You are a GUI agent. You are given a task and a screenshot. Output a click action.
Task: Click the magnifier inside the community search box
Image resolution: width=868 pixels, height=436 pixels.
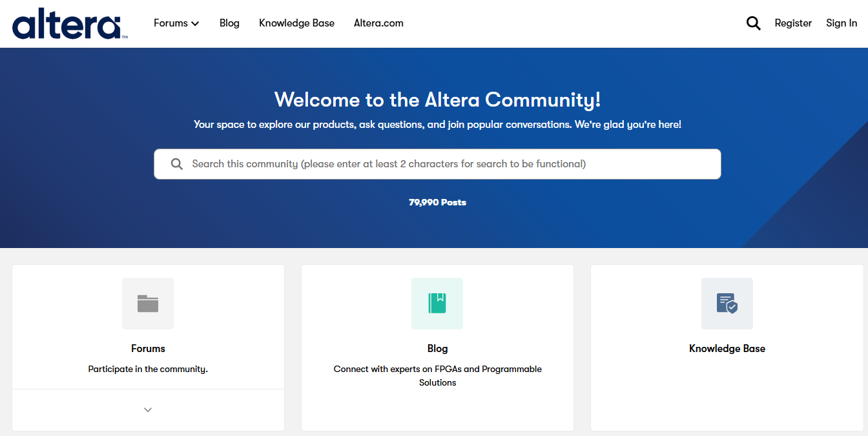[176, 164]
